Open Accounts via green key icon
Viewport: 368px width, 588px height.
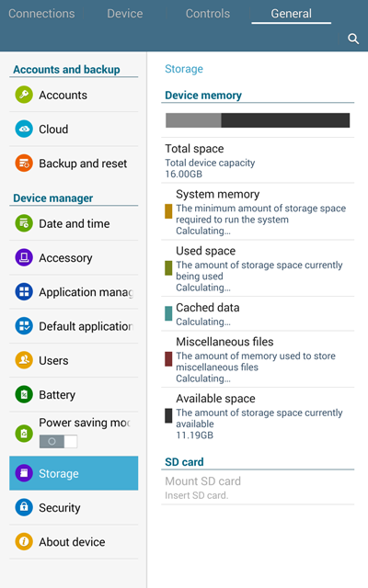point(24,95)
